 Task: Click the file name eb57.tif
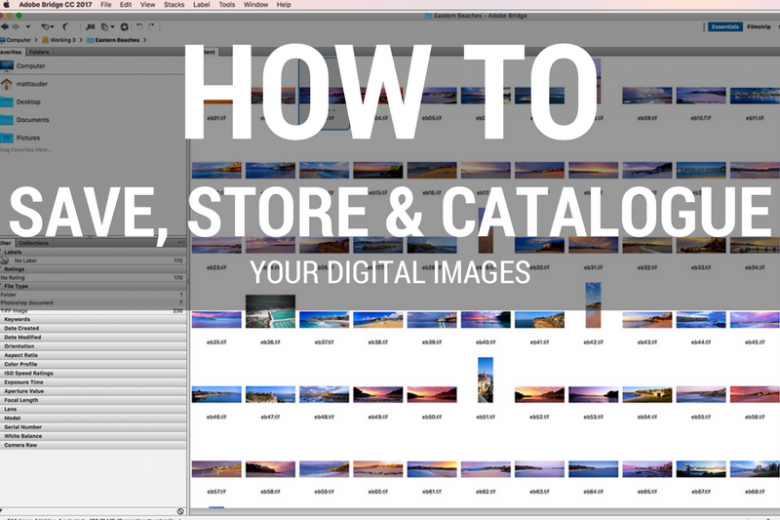click(x=216, y=492)
